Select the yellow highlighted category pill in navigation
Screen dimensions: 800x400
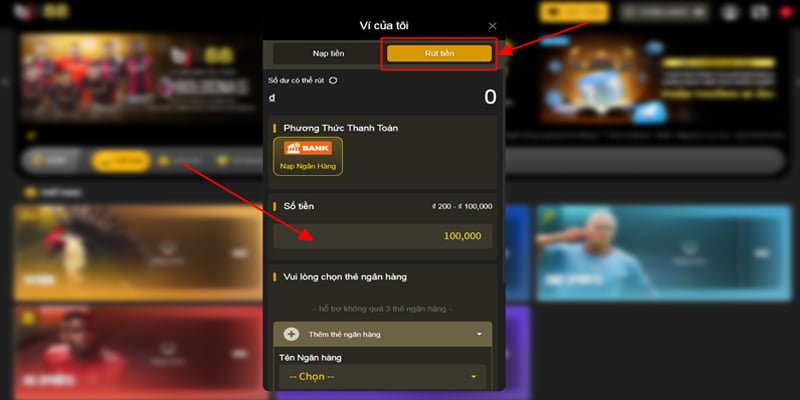121,161
